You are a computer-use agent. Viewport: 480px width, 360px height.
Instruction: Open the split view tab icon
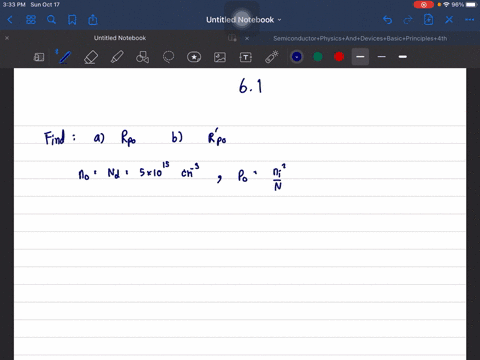point(232,38)
